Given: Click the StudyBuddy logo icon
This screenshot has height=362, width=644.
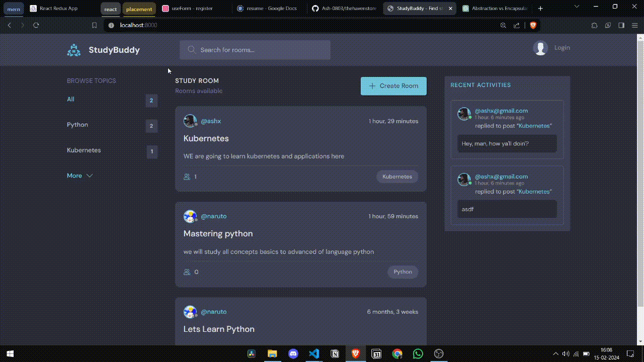Looking at the screenshot, I should [74, 50].
